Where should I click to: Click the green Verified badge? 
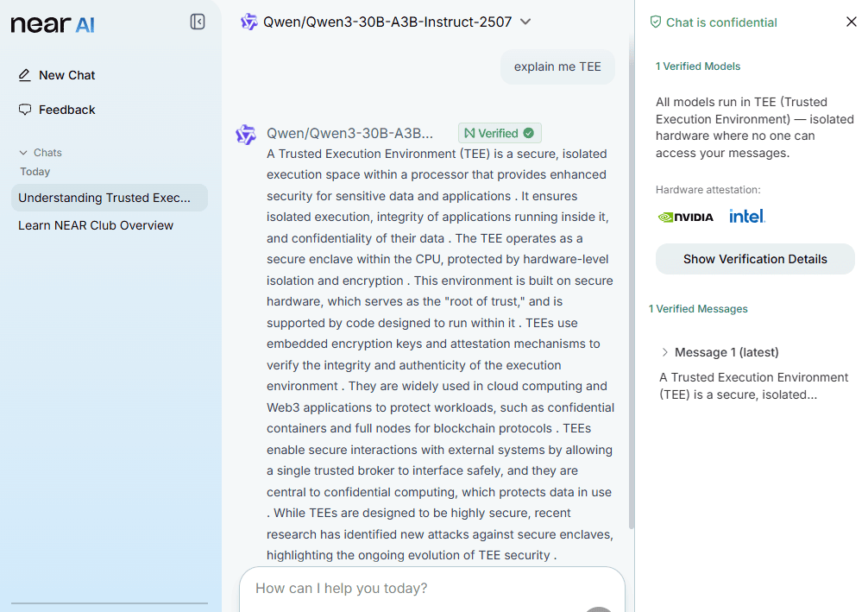click(500, 133)
